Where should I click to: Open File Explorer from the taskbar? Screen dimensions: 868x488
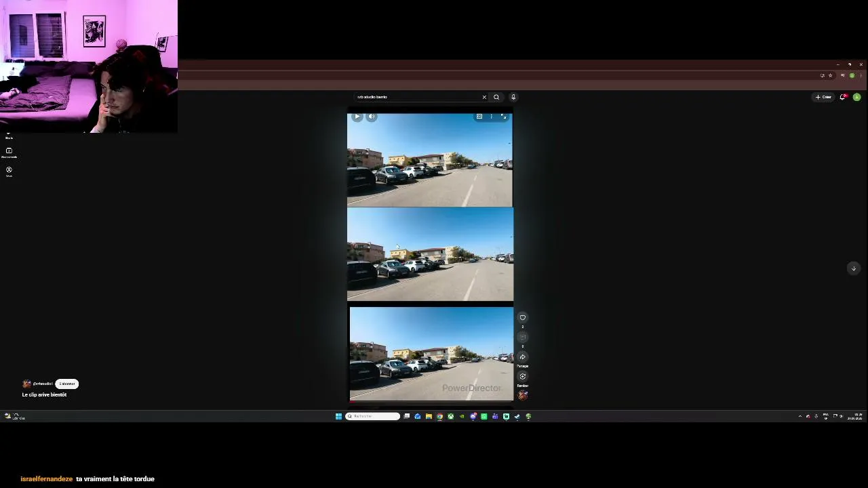point(429,416)
